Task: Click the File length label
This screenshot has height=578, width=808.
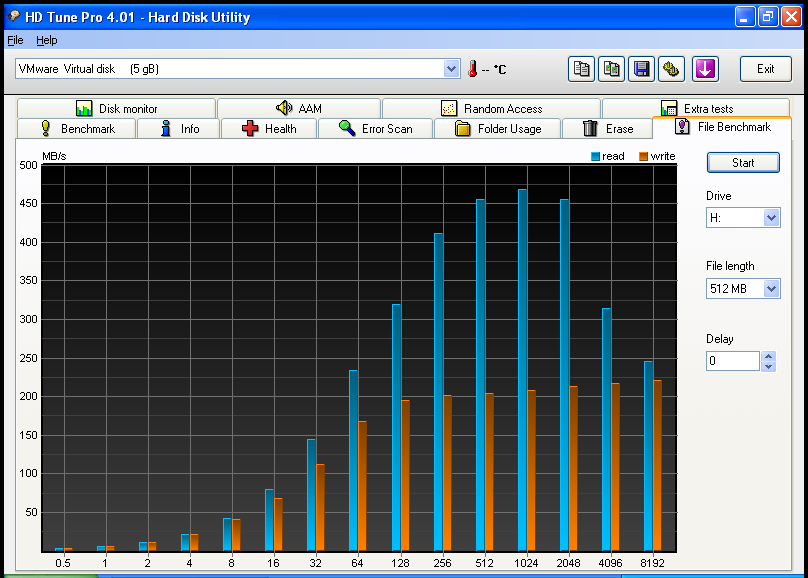Action: (x=730, y=266)
